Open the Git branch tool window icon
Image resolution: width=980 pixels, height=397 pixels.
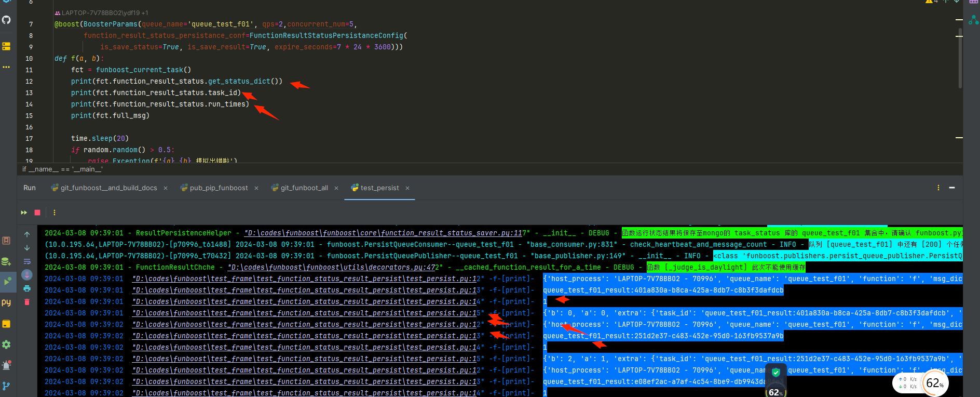(6, 386)
